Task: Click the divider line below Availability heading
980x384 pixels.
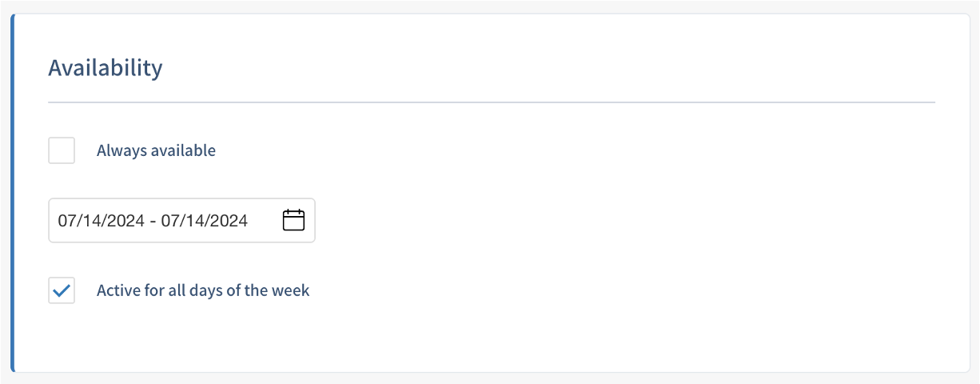Action: 491,102
